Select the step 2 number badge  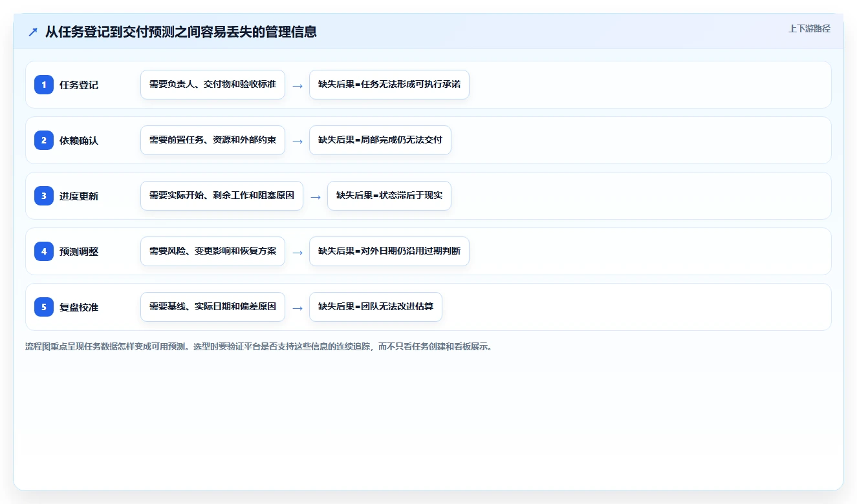[44, 140]
